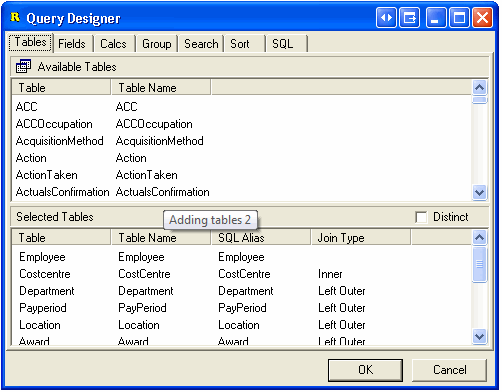Click Left Outer join type for Department

[342, 291]
